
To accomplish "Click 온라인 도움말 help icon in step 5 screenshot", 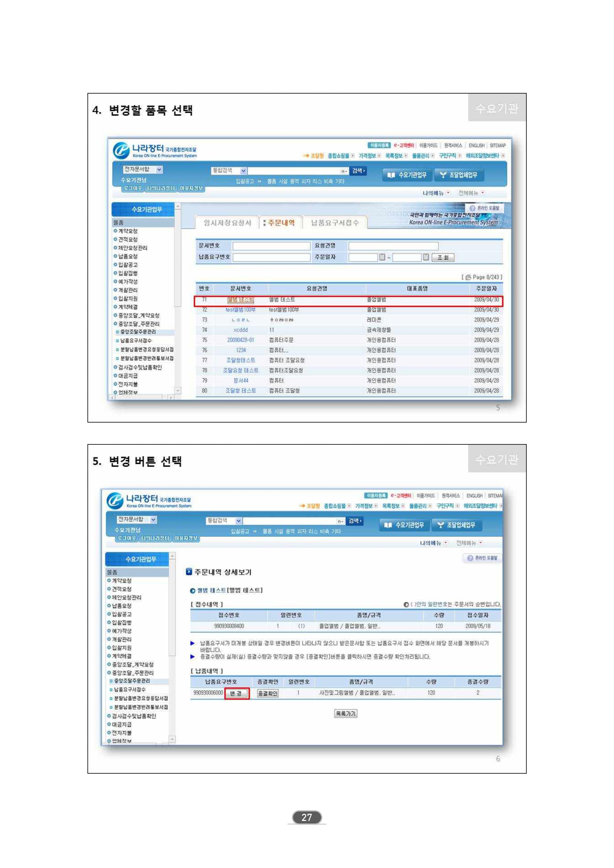I will pyautogui.click(x=470, y=558).
